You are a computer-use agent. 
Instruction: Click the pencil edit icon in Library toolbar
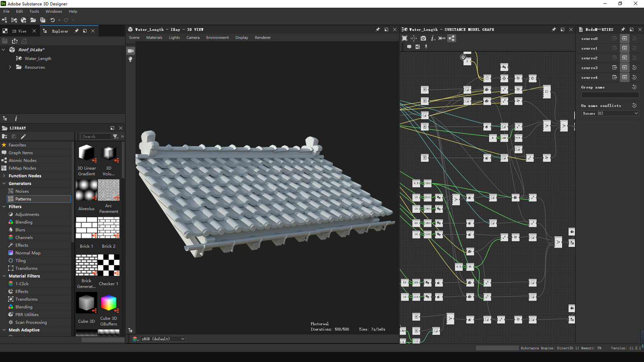tap(23, 137)
